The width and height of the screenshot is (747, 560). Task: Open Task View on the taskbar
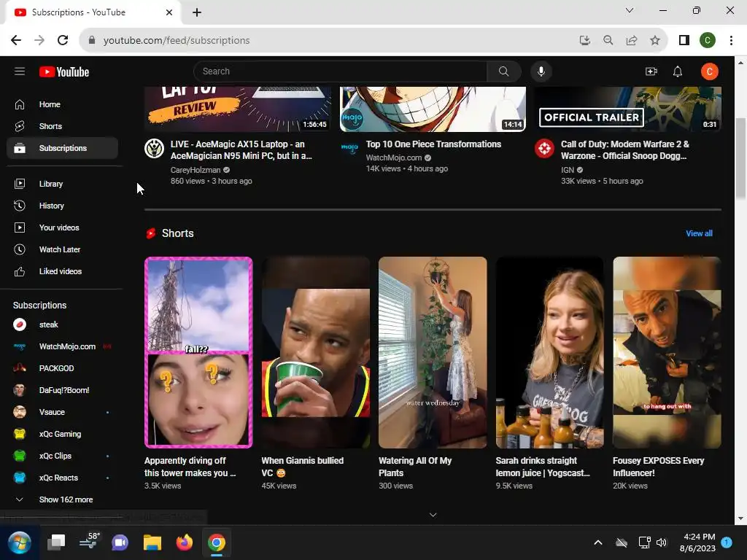56,542
